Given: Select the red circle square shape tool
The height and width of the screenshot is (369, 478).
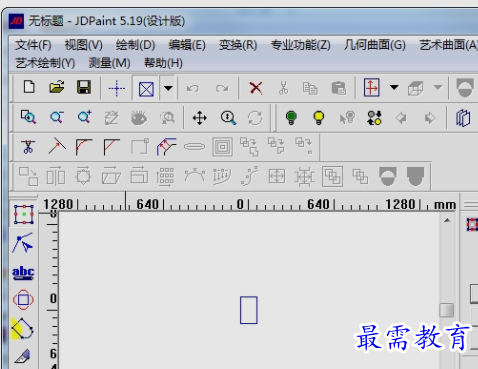Looking at the screenshot, I should coord(23,299).
